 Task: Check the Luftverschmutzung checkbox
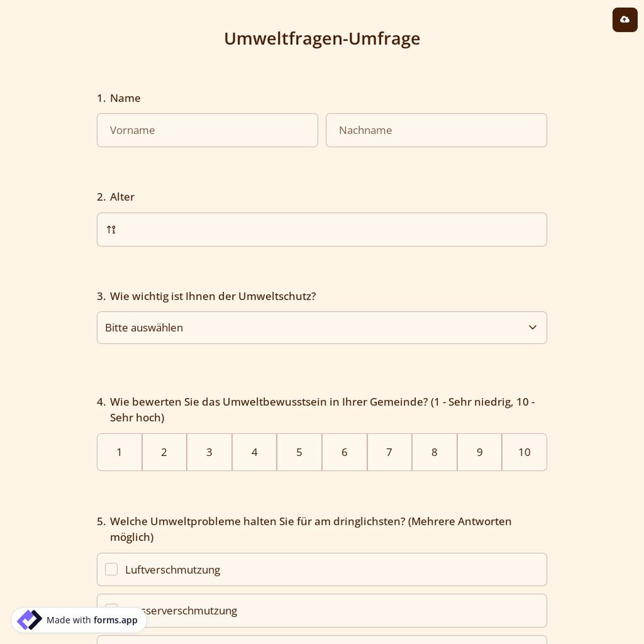[x=111, y=569]
